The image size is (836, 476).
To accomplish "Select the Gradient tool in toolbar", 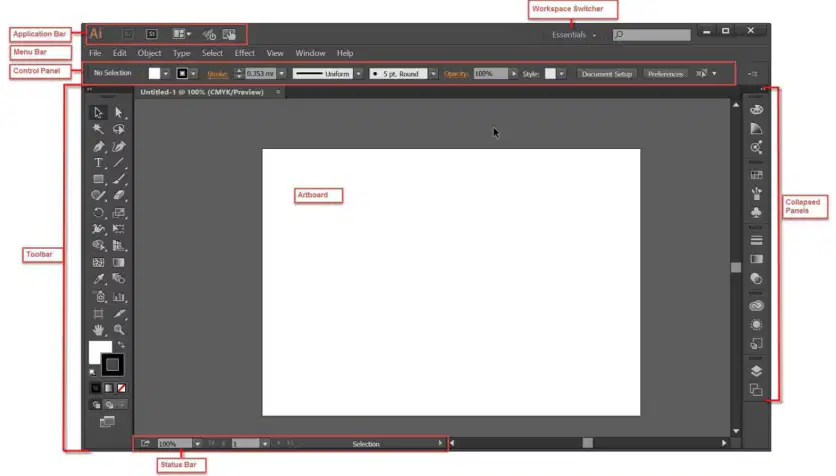I will tap(118, 262).
